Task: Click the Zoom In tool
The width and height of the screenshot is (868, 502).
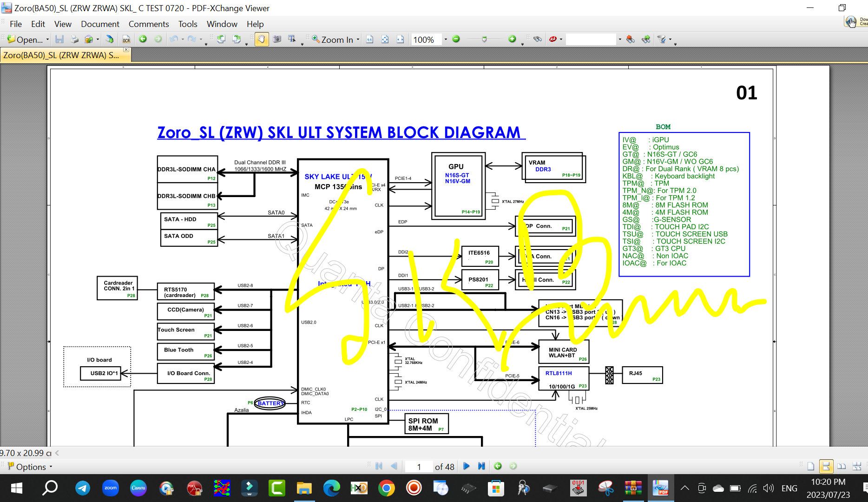Action: (x=332, y=40)
